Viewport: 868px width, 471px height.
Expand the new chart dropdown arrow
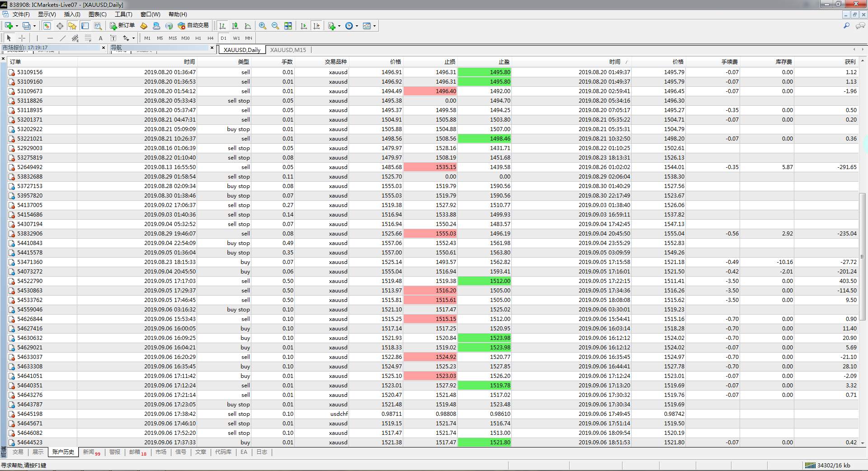coord(16,26)
